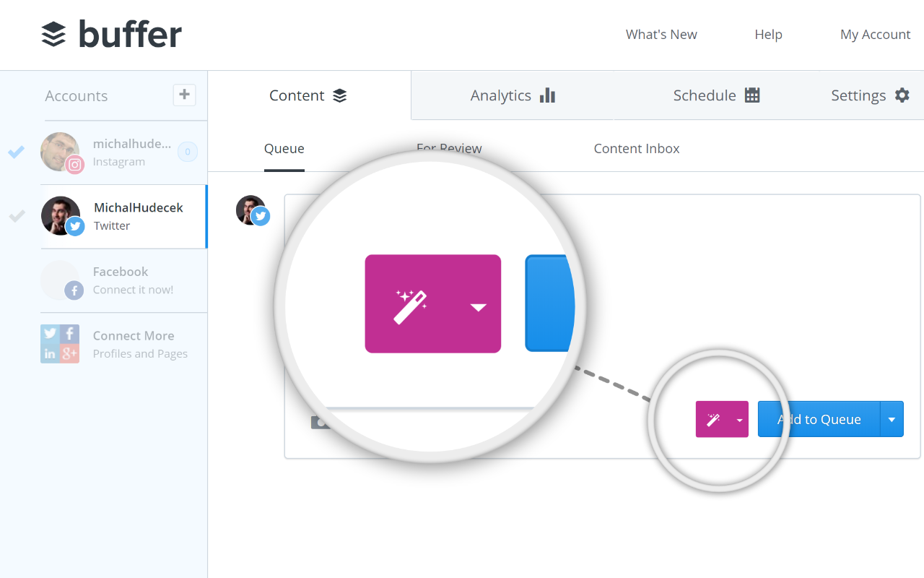Click the Buffer stacked-layers logo
924x578 pixels.
coord(54,35)
